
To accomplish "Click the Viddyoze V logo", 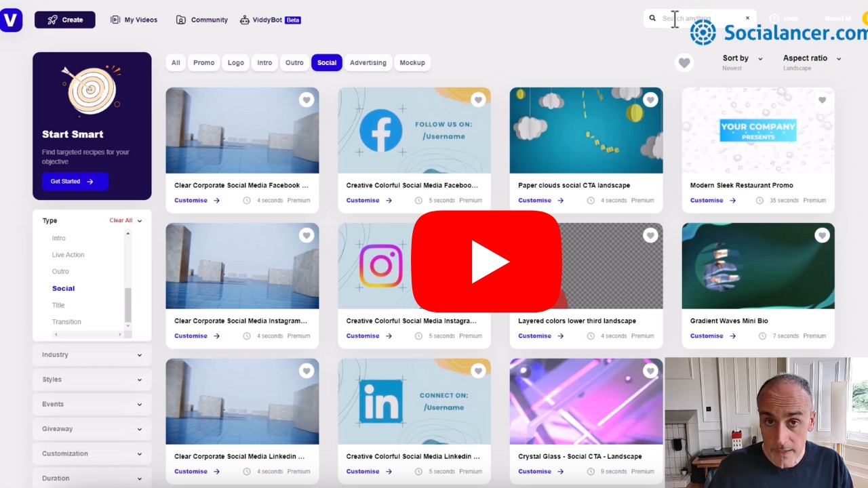I will coord(10,20).
